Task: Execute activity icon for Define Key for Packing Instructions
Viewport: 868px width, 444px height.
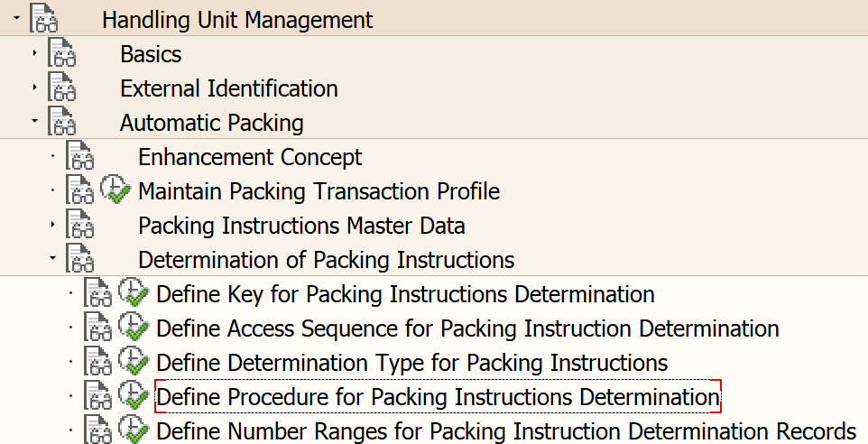Action: 134,293
